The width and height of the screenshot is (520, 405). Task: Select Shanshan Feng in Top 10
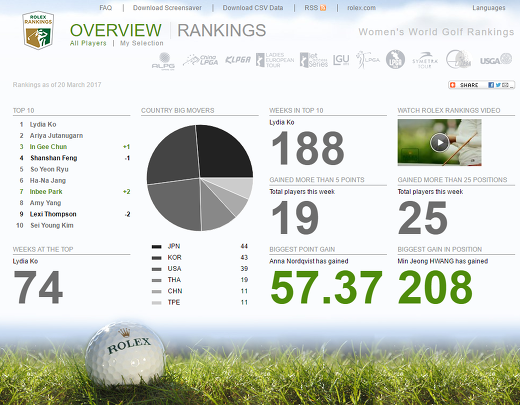(54, 158)
